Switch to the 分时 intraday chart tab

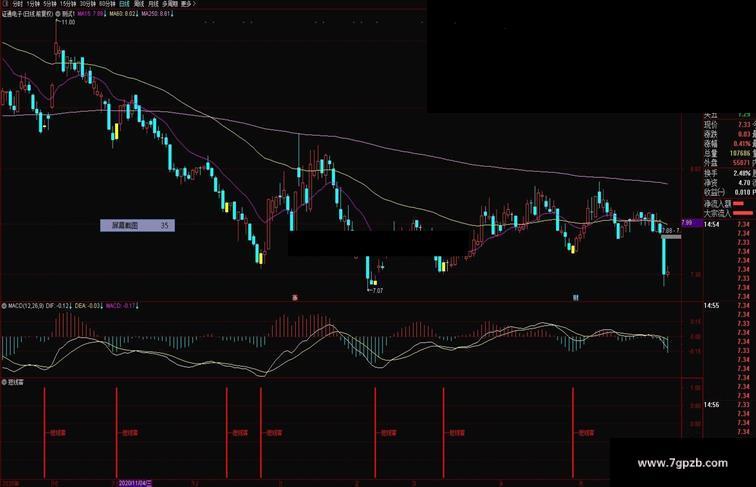click(17, 4)
